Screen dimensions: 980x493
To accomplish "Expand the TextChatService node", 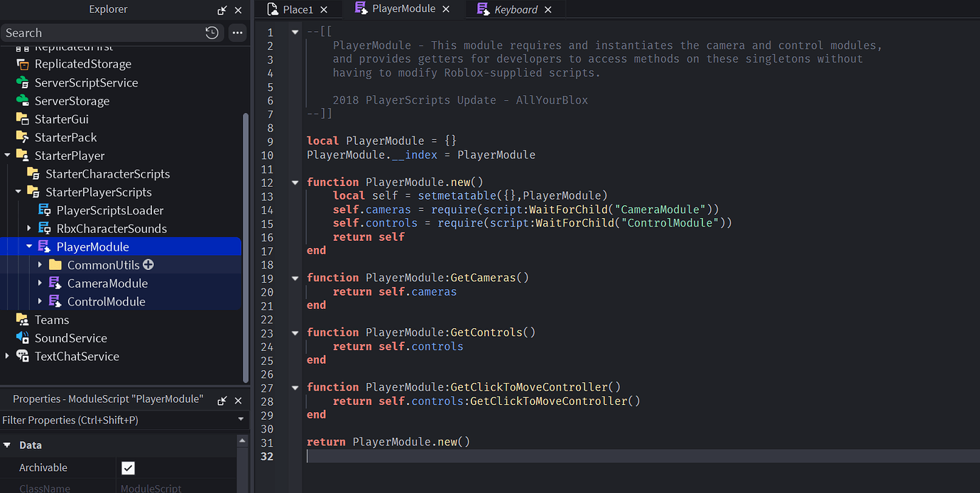I will (7, 357).
